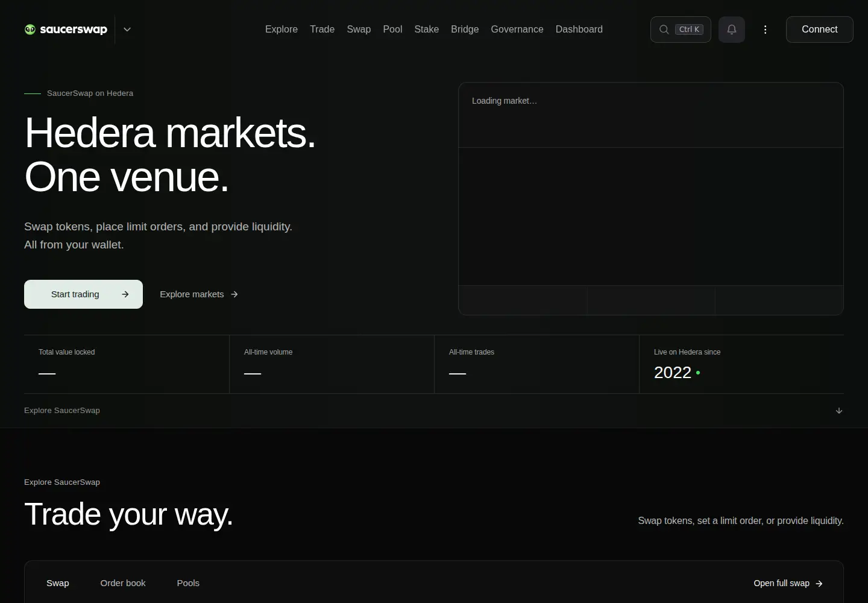Click the 'SaucerSwap on Hedera' tagline
The width and height of the screenshot is (868, 603).
(x=90, y=93)
